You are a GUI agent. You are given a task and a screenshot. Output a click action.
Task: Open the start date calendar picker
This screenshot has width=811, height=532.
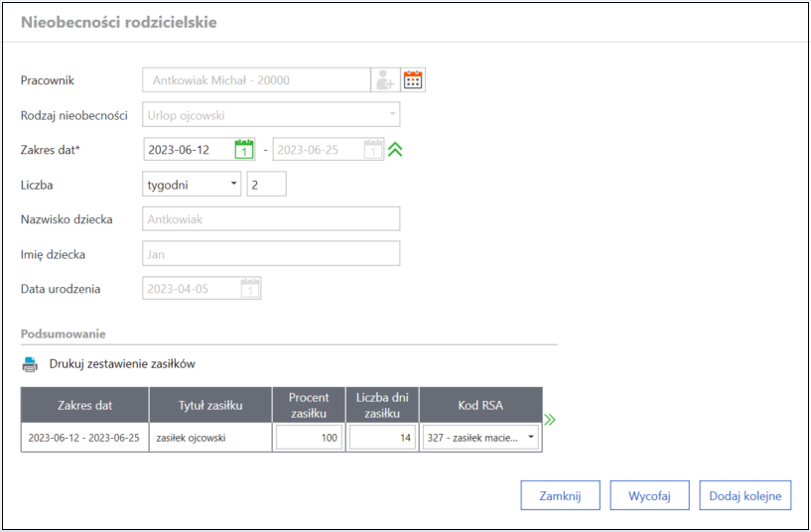pos(243,149)
